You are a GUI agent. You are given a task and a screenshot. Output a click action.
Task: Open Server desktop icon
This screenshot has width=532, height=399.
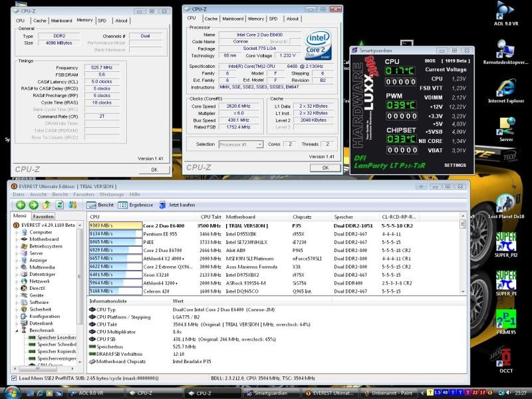(x=506, y=129)
